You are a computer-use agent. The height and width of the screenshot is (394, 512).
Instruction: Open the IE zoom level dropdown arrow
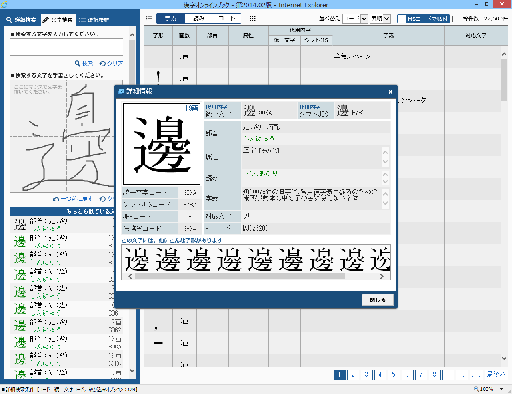click(x=501, y=389)
